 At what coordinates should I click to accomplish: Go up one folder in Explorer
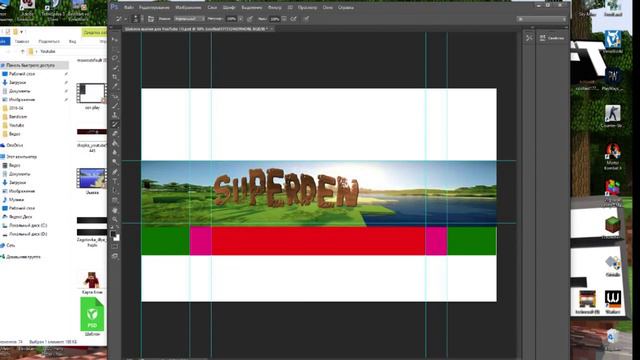22,51
